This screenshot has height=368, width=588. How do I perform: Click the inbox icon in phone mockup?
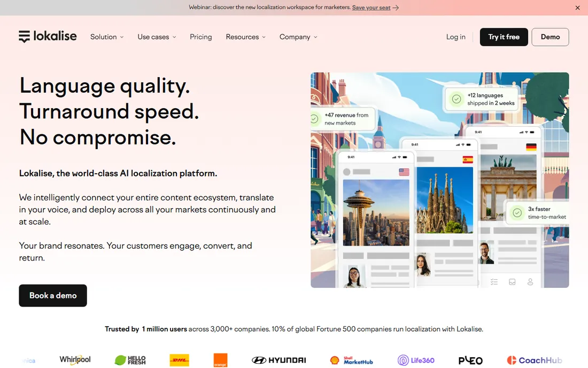(x=512, y=282)
